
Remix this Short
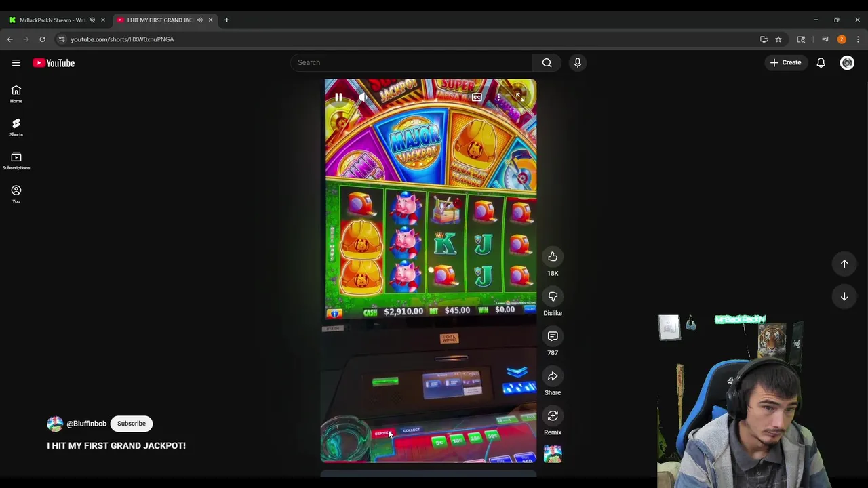click(553, 415)
